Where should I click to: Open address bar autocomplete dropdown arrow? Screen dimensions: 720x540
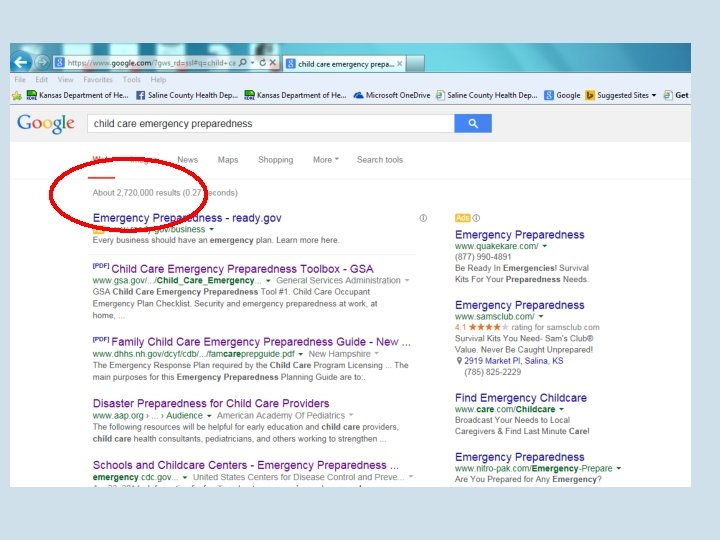[x=253, y=62]
